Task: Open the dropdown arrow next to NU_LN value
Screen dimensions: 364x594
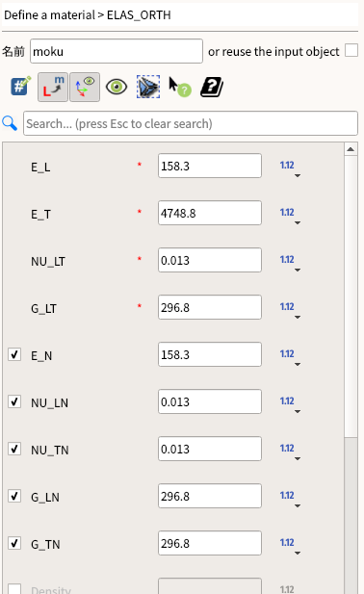Action: (x=298, y=411)
